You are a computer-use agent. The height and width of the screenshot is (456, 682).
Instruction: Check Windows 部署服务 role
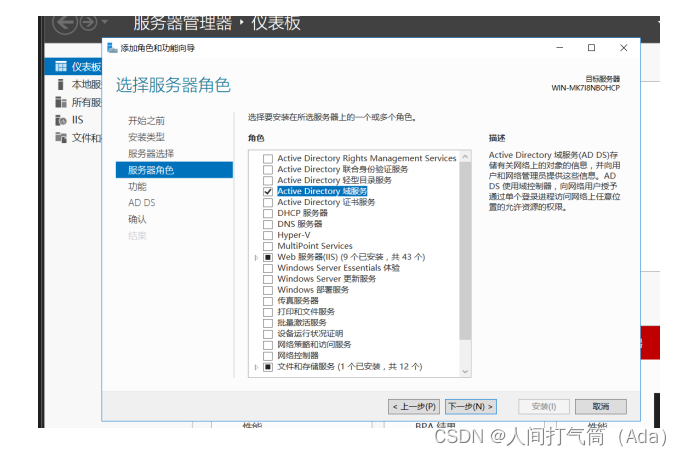[x=268, y=290]
